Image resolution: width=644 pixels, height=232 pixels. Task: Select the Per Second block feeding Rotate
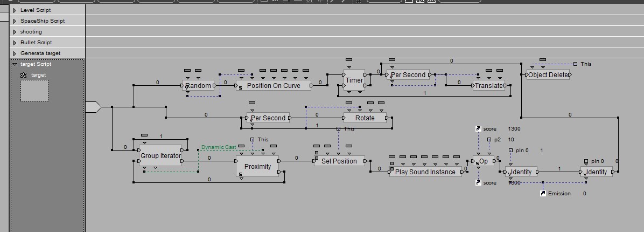pyautogui.click(x=268, y=118)
